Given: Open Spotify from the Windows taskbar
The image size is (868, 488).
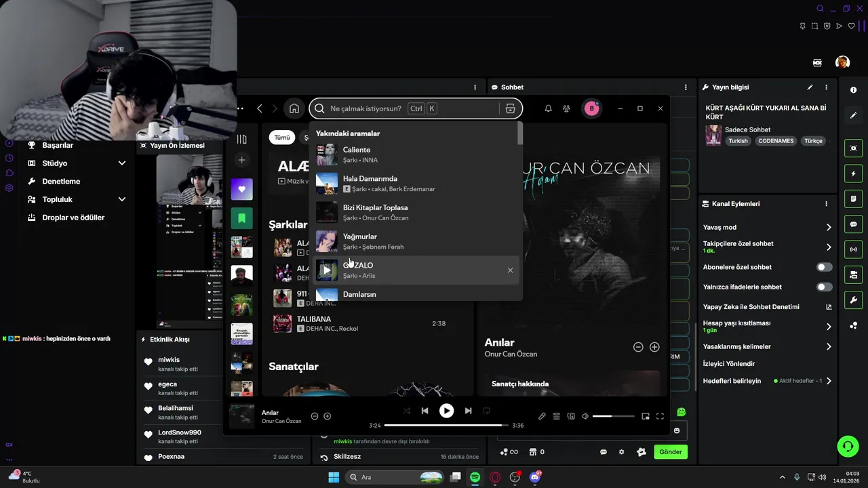Looking at the screenshot, I should (x=475, y=477).
